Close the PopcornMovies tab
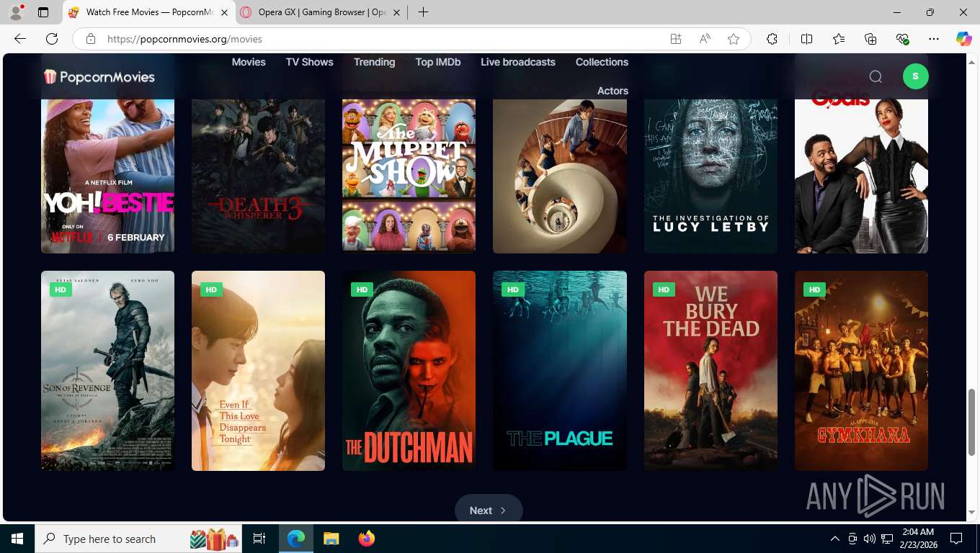The image size is (980, 553). [224, 12]
